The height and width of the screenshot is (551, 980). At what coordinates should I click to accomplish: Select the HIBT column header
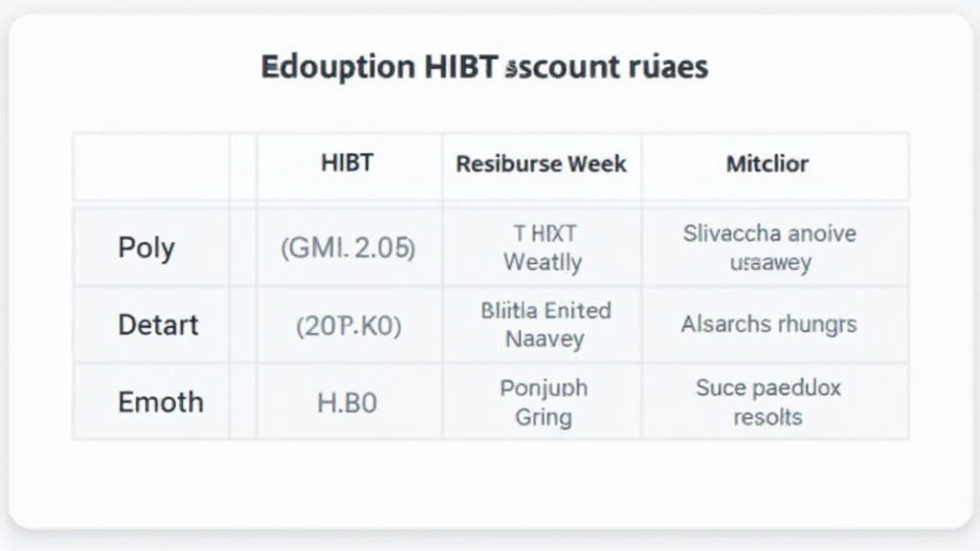pos(346,164)
